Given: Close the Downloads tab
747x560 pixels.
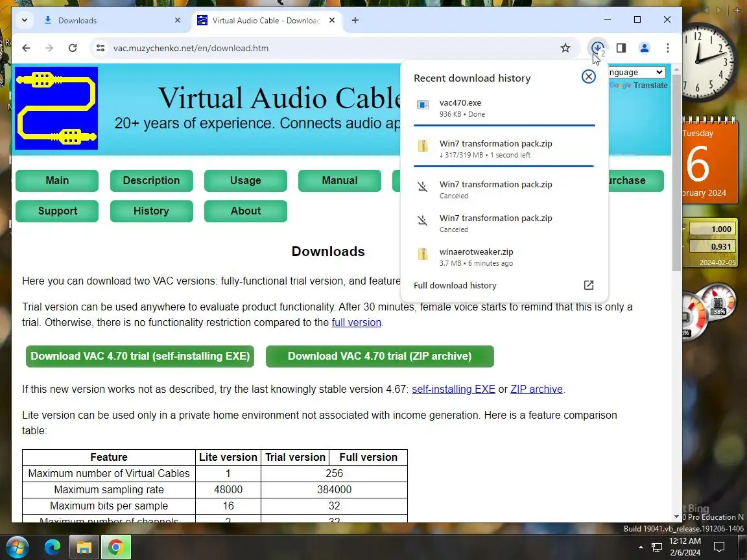Looking at the screenshot, I should (178, 20).
